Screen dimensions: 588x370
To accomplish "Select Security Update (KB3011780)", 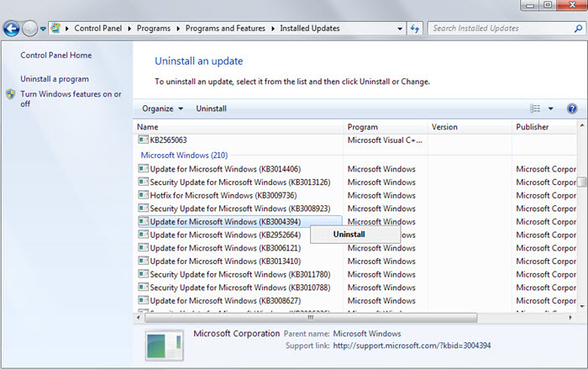I will tap(240, 274).
